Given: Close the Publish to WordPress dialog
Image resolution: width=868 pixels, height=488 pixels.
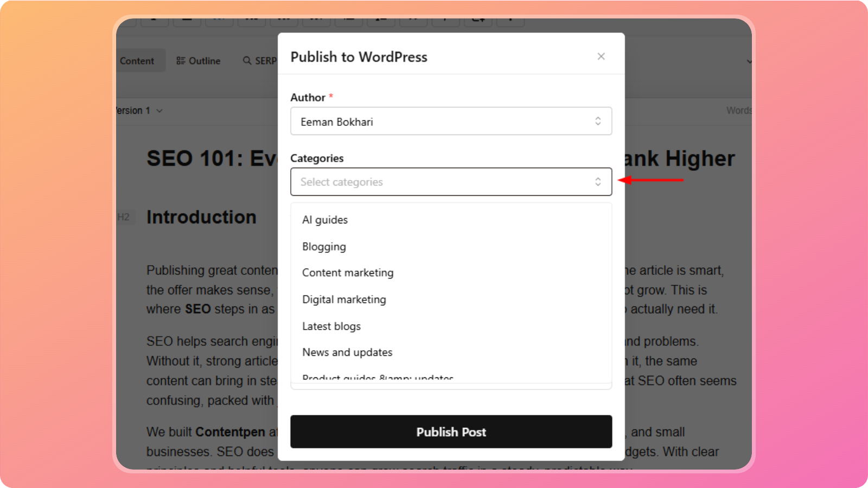Looking at the screenshot, I should (x=601, y=56).
